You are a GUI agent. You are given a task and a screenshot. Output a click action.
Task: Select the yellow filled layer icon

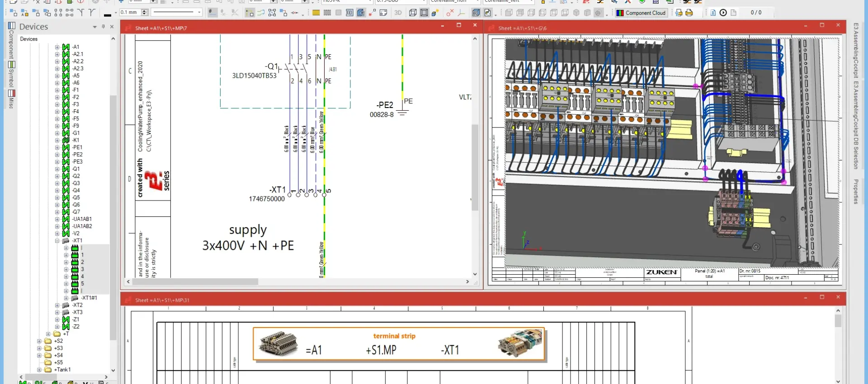316,13
